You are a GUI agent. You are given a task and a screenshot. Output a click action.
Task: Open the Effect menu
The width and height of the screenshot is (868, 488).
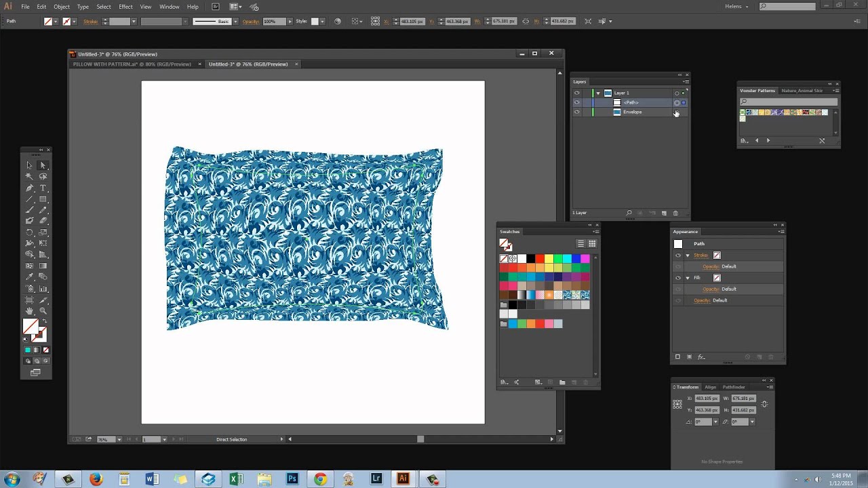[x=126, y=7]
